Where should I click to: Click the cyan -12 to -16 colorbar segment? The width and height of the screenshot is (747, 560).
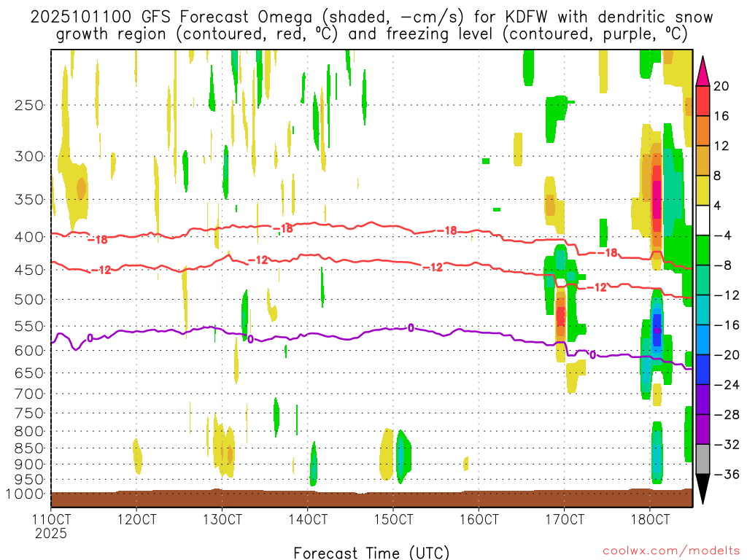coord(703,310)
